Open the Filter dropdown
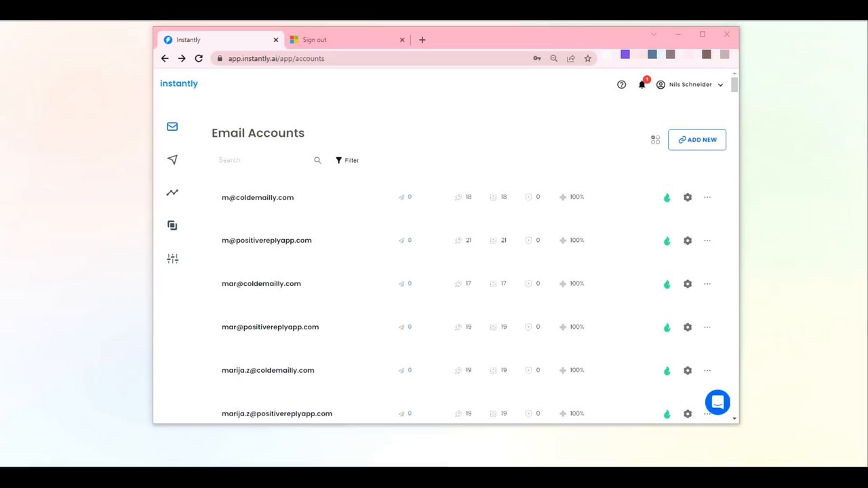This screenshot has width=868, height=488. pyautogui.click(x=347, y=161)
